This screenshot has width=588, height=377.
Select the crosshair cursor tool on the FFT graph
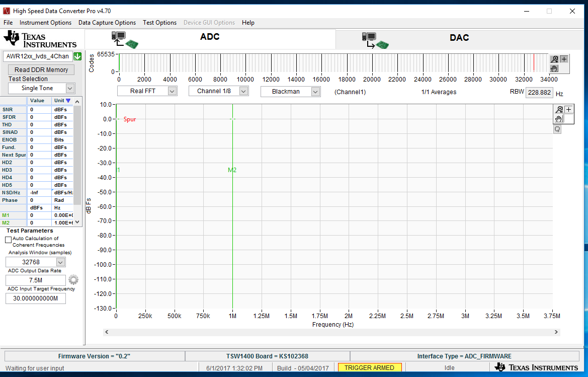click(x=569, y=110)
